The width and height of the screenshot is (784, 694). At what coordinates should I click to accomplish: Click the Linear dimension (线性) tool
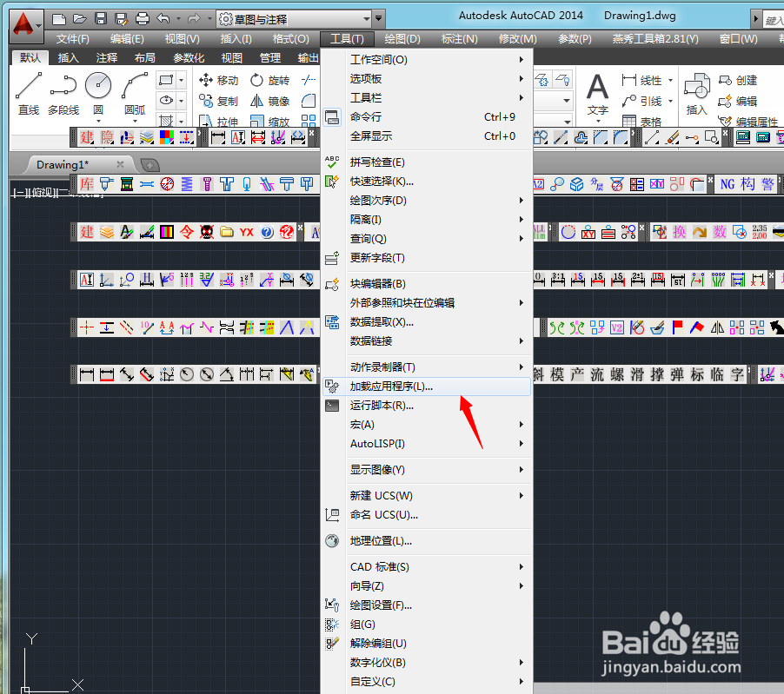click(642, 80)
